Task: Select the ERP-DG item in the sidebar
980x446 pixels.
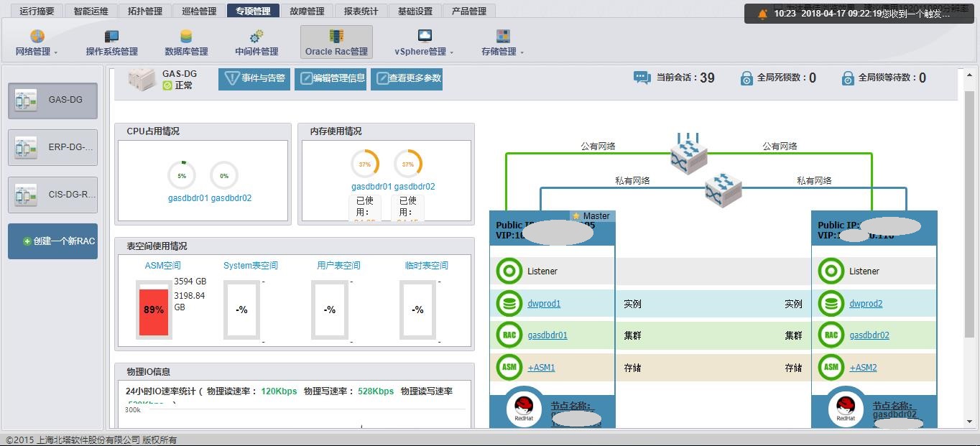Action: coord(52,147)
